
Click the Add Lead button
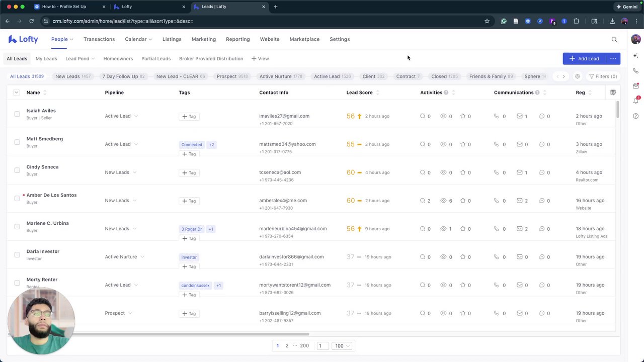coord(584,59)
